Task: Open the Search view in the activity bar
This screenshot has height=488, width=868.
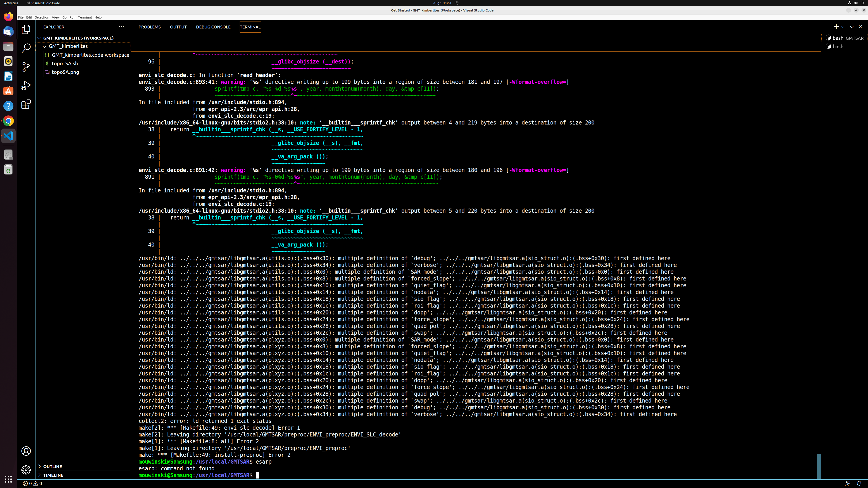Action: point(26,48)
